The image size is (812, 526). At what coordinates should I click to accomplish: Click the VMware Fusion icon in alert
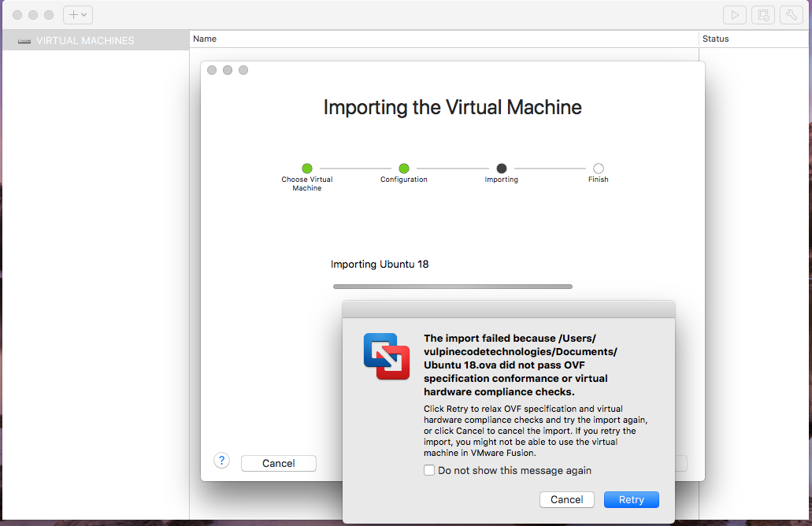coord(387,356)
